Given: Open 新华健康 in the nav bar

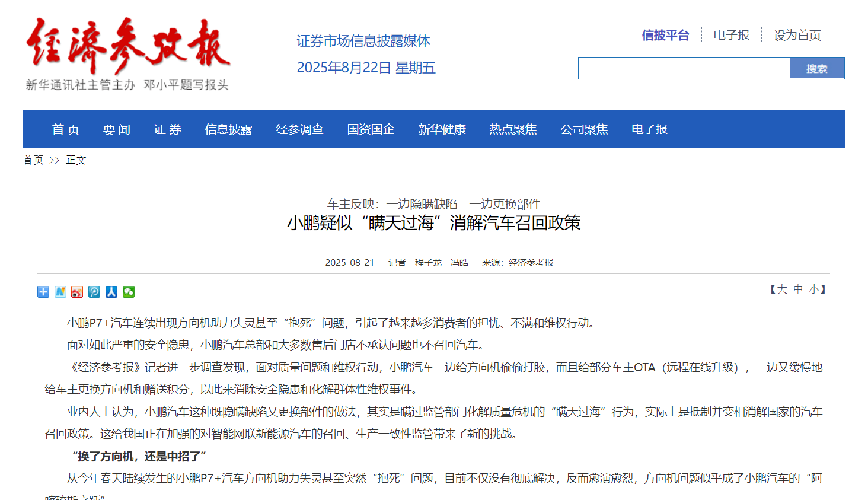Looking at the screenshot, I should coord(442,129).
